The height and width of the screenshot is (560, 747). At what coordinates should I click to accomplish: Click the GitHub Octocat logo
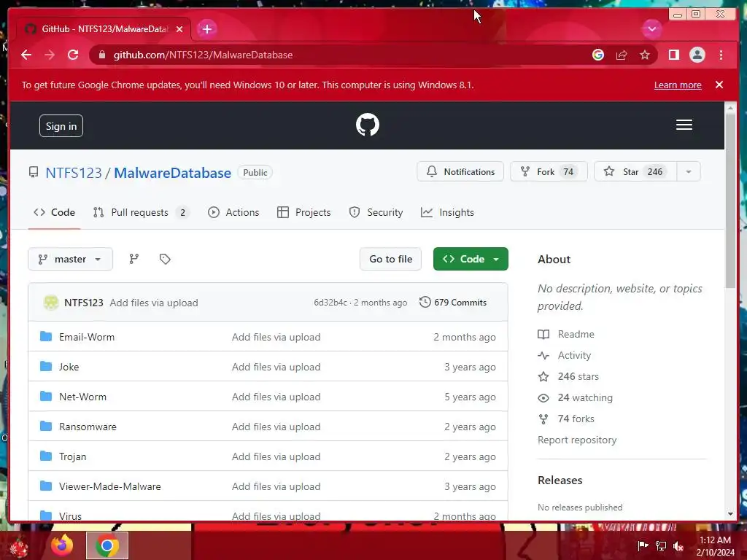point(368,125)
